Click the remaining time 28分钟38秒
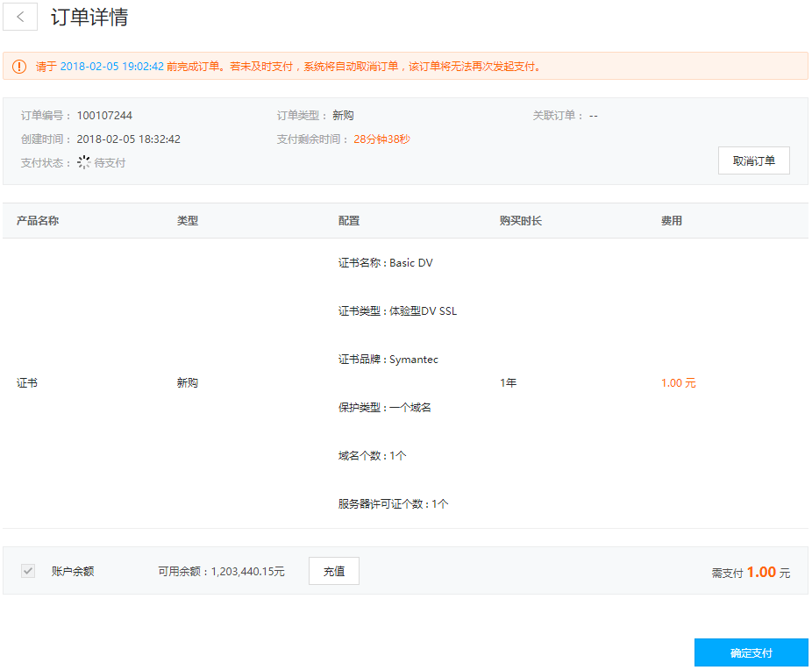The image size is (812, 670). pos(381,139)
